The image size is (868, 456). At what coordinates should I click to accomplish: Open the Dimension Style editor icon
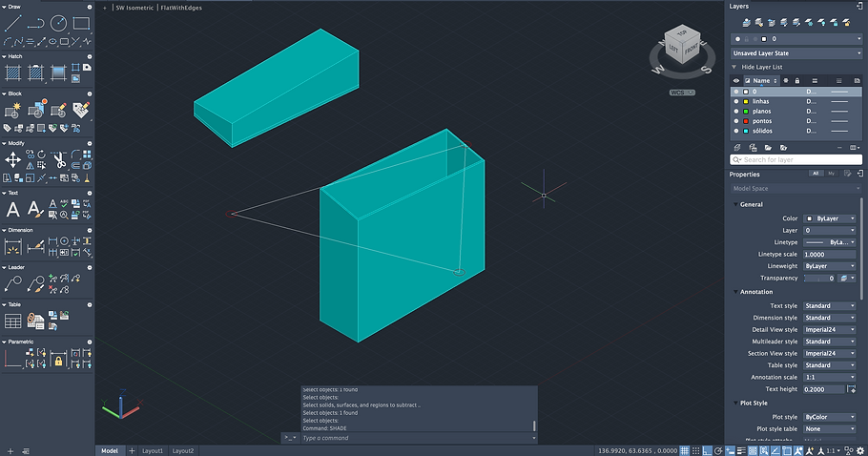pyautogui.click(x=35, y=247)
